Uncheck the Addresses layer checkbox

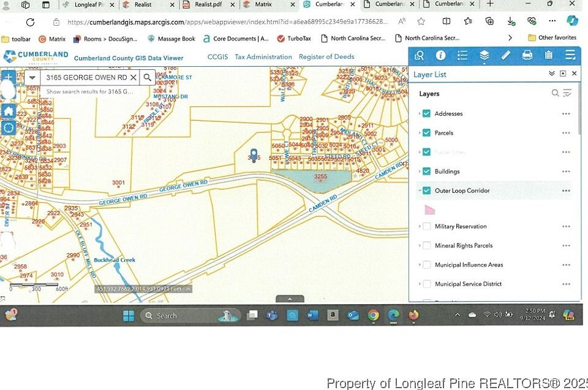[426, 113]
